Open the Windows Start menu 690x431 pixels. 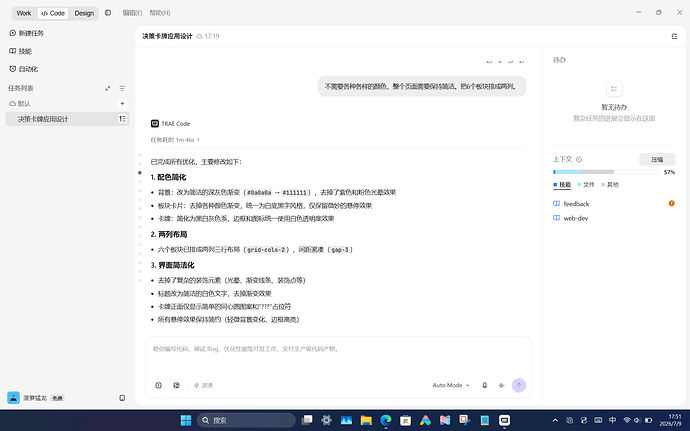(186, 420)
